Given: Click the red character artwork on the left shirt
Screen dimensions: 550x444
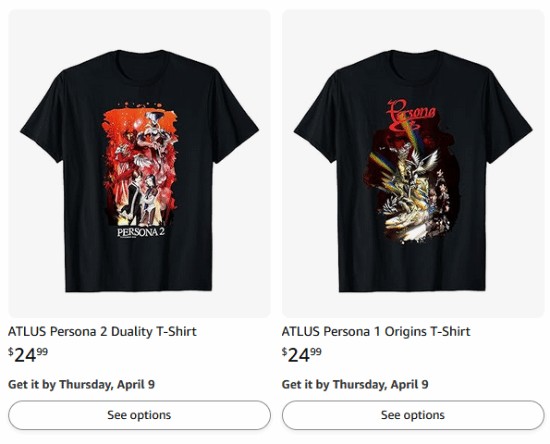Looking at the screenshot, I should tap(140, 165).
